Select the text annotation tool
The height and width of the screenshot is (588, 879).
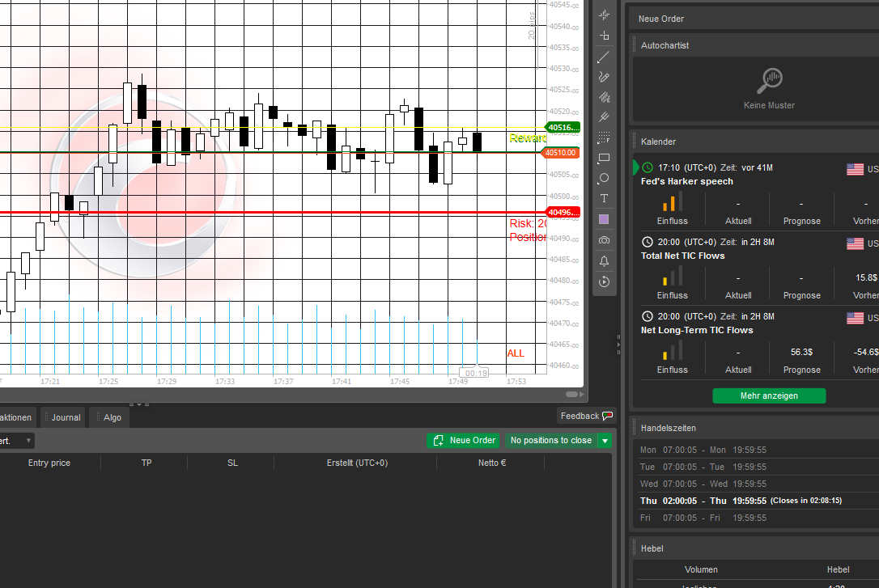[604, 198]
